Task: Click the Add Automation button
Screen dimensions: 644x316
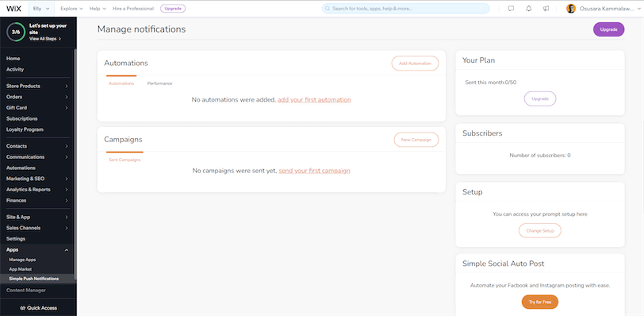Action: click(416, 64)
